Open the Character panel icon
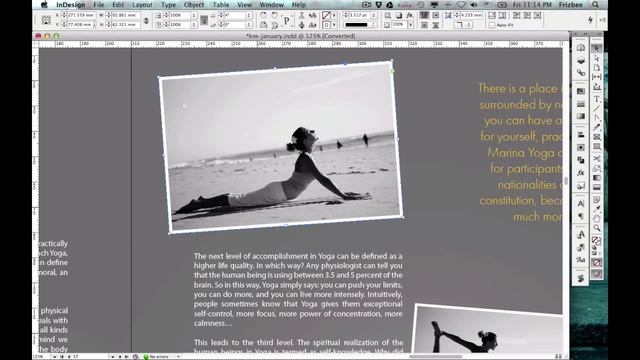 click(581, 203)
